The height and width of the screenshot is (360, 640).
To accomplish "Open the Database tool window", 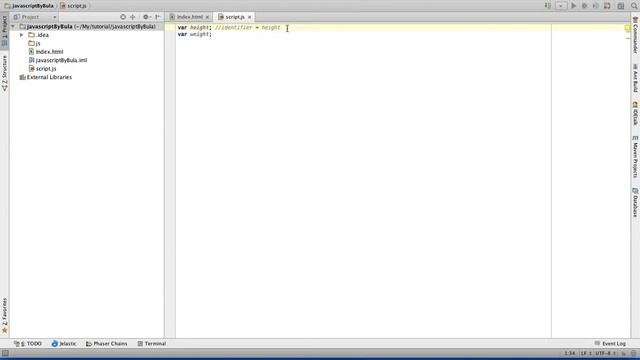I will tap(635, 202).
